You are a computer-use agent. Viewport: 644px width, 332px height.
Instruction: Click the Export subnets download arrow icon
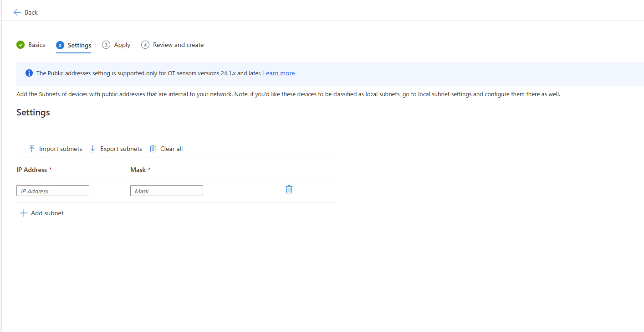click(x=93, y=149)
